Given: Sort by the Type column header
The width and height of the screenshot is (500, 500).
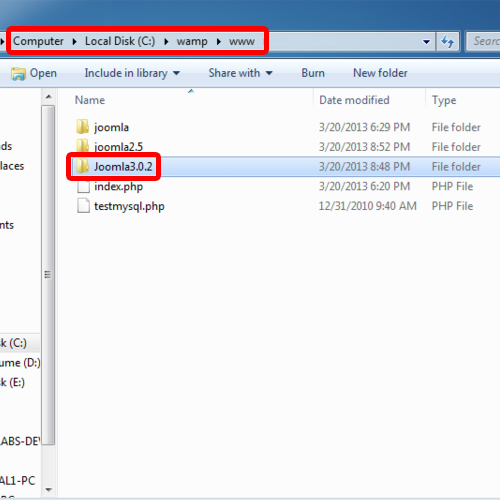Looking at the screenshot, I should (x=444, y=100).
